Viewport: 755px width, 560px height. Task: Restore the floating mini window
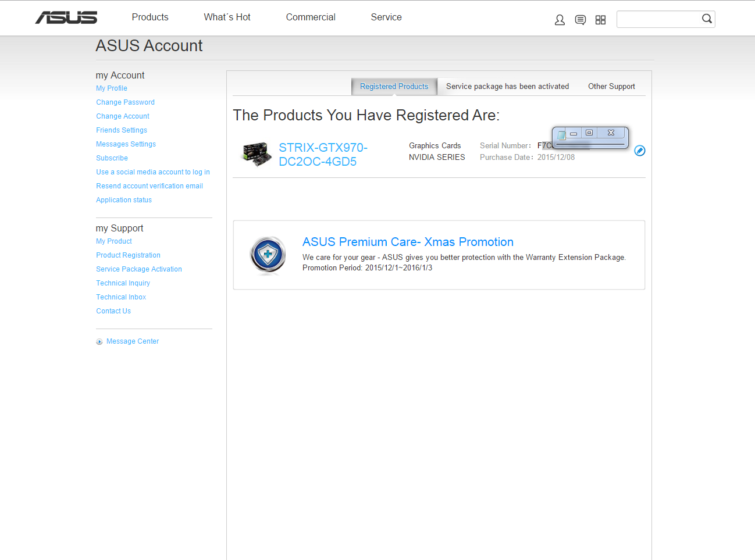(589, 133)
